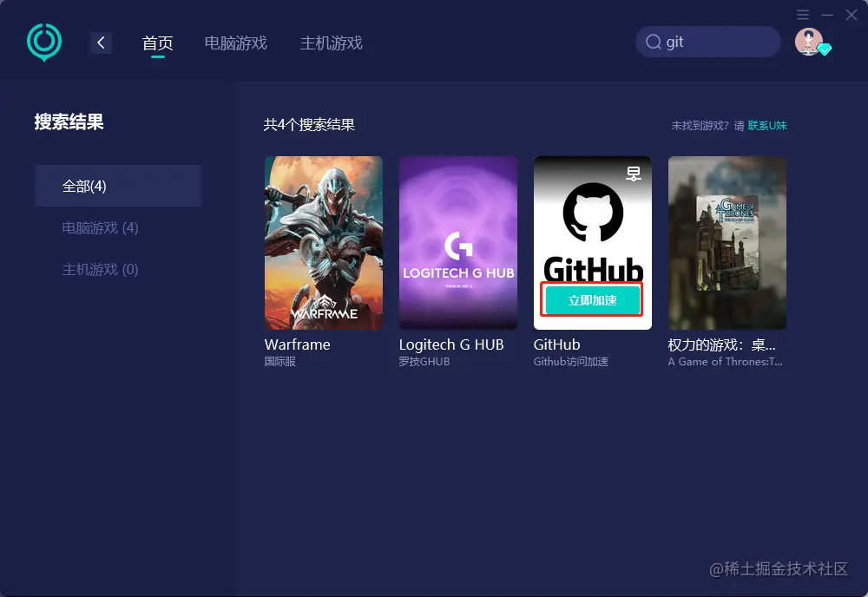
Task: Switch to the 电脑游戏 tab
Action: (236, 43)
